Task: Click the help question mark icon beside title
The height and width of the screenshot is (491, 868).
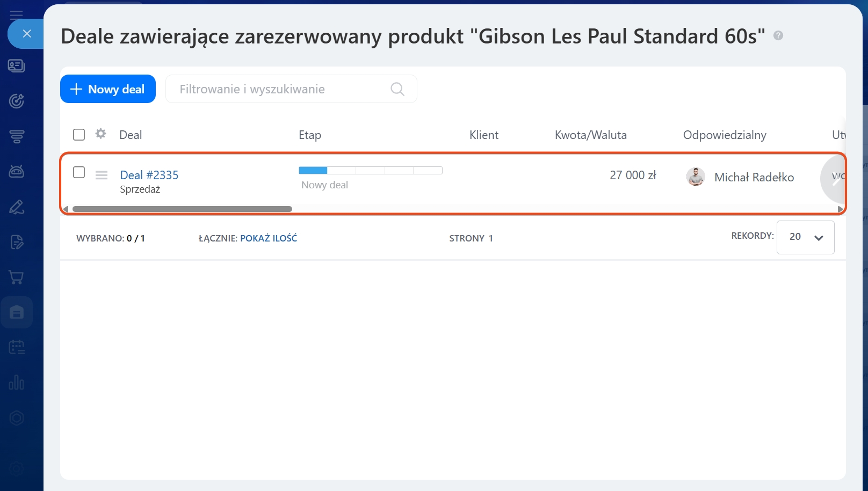Action: pyautogui.click(x=778, y=35)
